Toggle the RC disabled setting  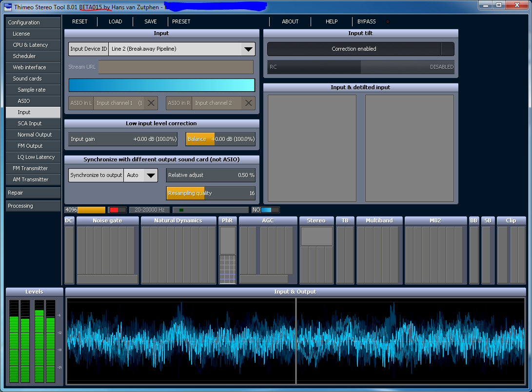pos(360,67)
